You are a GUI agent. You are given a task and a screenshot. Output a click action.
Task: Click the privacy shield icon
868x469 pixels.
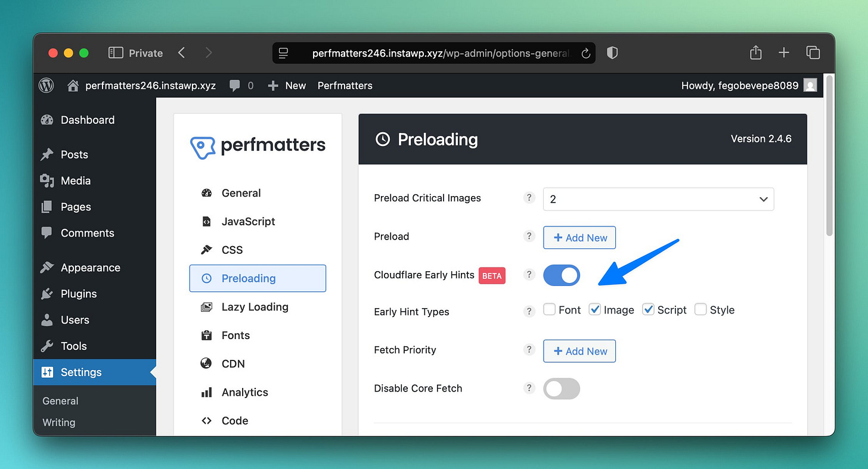point(612,53)
